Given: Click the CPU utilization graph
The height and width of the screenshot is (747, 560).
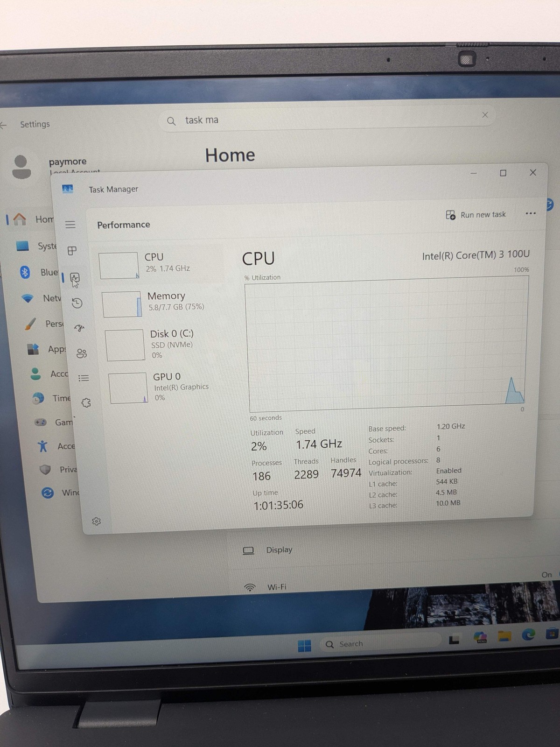Looking at the screenshot, I should coord(387,345).
